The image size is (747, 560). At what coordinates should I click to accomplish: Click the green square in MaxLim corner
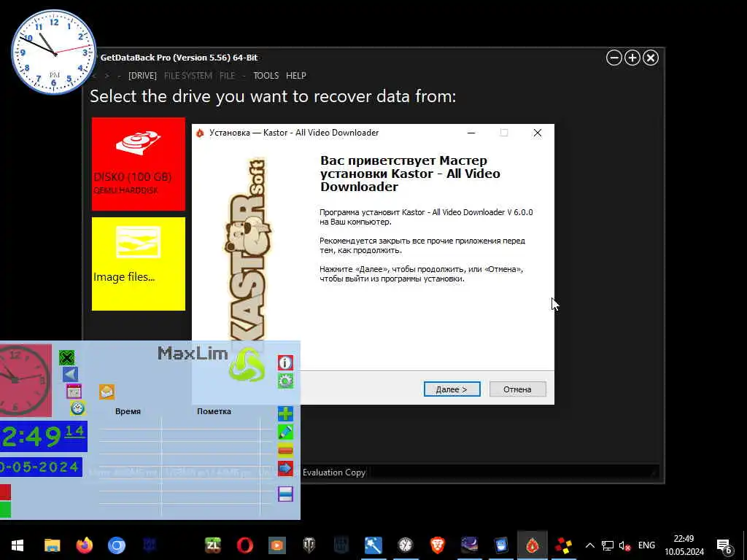tap(5, 509)
